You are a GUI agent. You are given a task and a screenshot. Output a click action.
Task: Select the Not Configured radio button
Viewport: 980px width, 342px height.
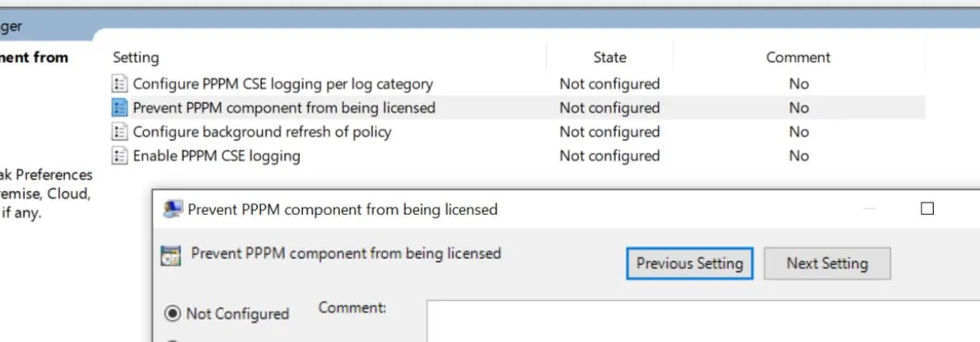coord(173,313)
